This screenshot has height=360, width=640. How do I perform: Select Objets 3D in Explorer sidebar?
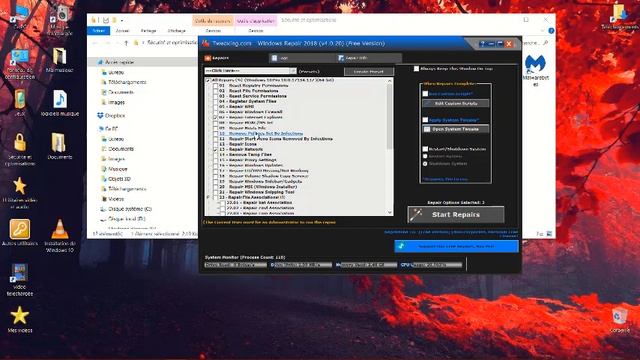click(x=116, y=179)
